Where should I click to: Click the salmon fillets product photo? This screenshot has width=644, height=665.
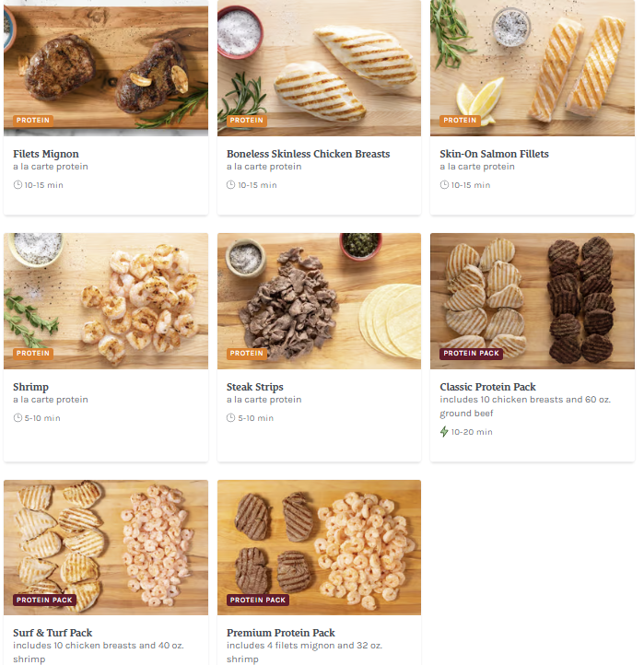(533, 68)
